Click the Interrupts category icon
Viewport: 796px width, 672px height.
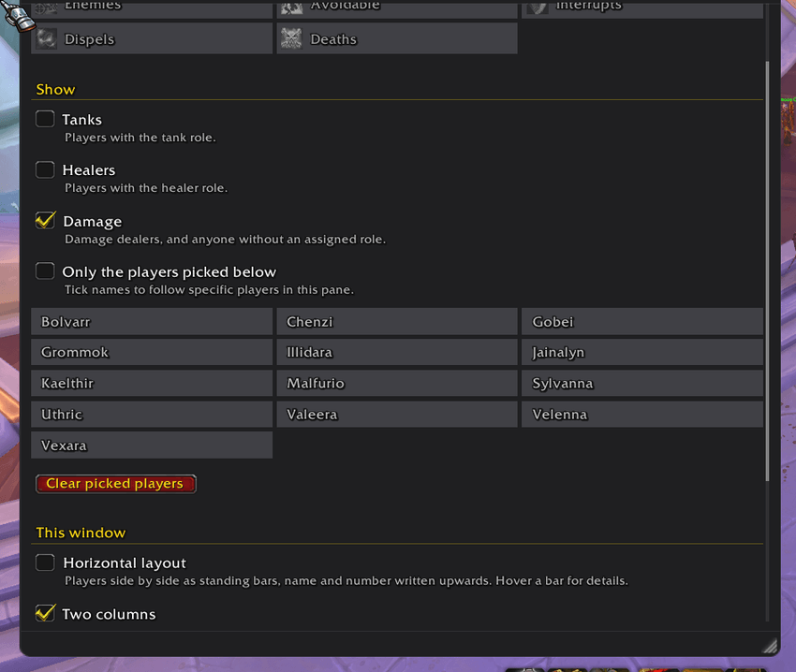point(538,7)
